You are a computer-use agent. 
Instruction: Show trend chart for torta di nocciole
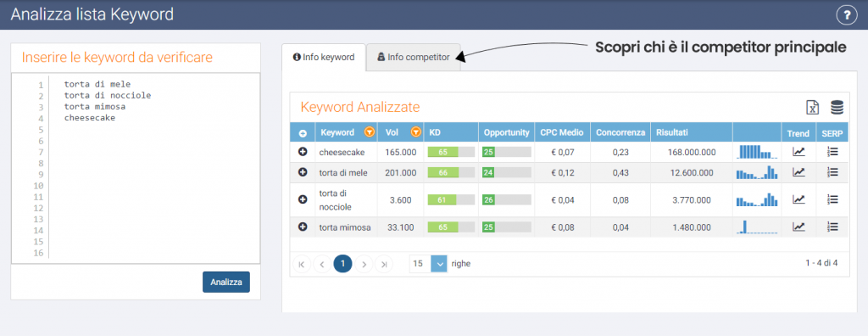pos(798,199)
